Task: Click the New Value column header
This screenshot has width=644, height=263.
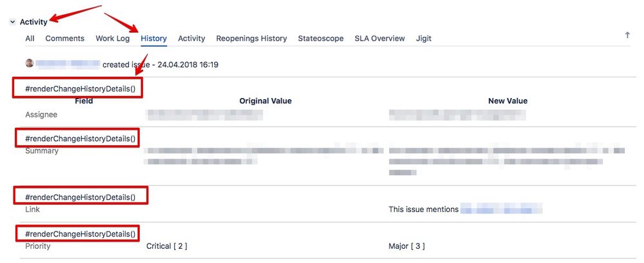Action: [507, 101]
